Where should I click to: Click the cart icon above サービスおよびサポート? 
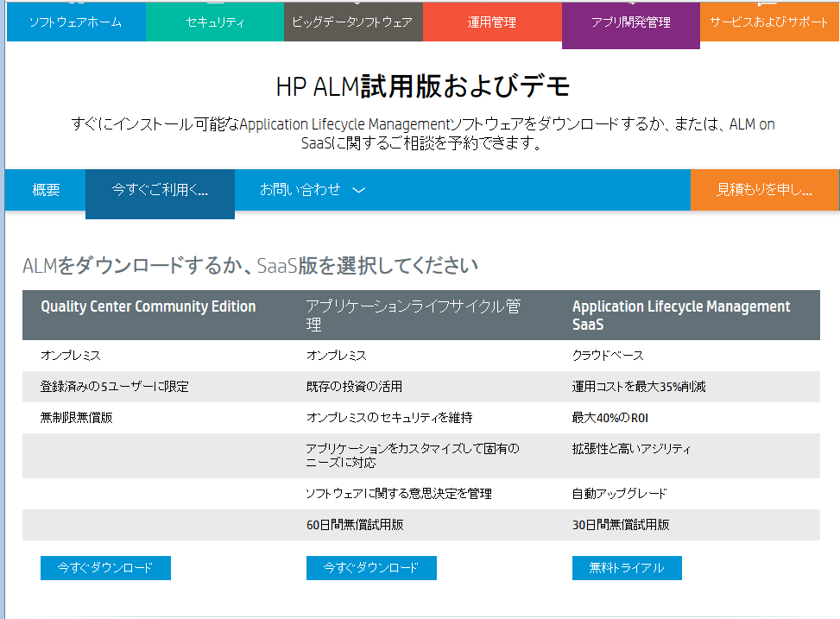pos(769,3)
